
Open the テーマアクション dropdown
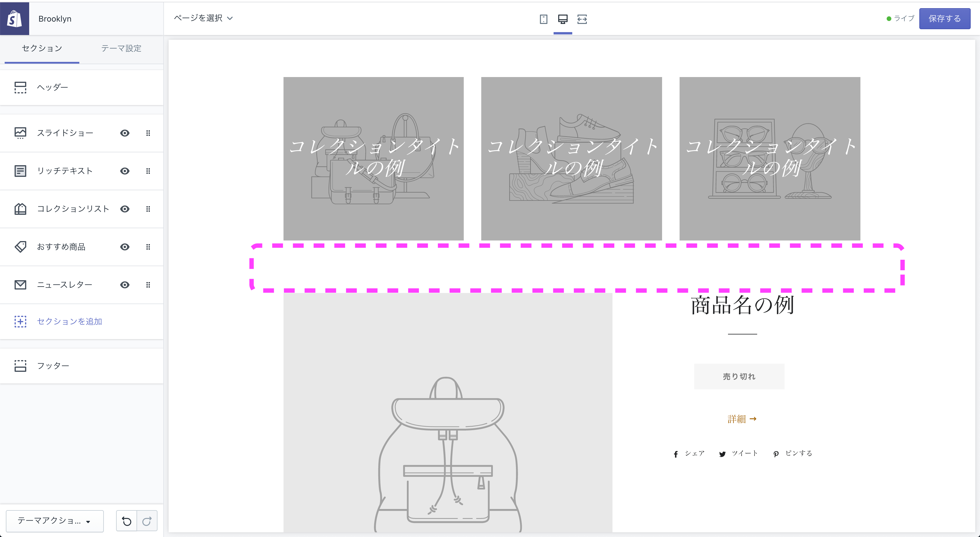coord(55,521)
